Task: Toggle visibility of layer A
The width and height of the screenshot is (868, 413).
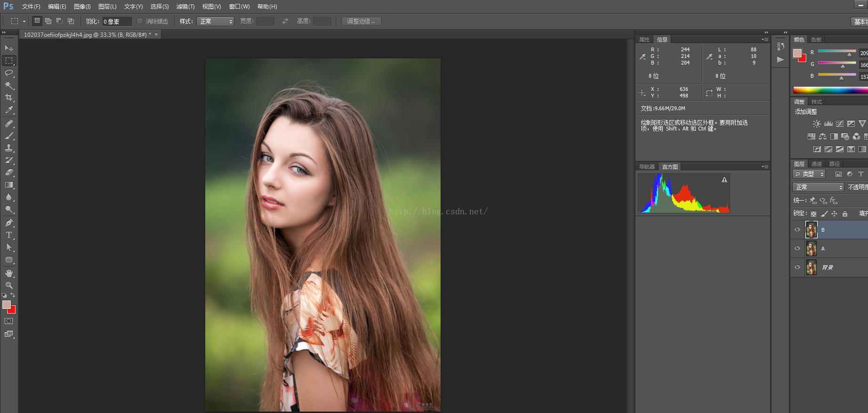Action: pos(797,249)
